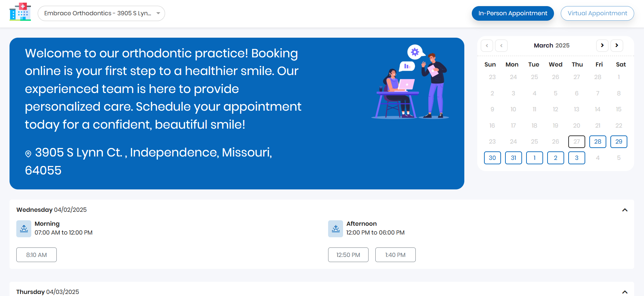Click the location pin icon beside address
Image resolution: width=644 pixels, height=296 pixels.
pyautogui.click(x=28, y=154)
